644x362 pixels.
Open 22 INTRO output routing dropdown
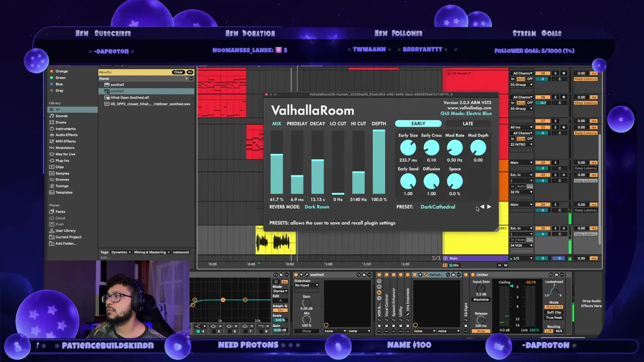pos(522,144)
